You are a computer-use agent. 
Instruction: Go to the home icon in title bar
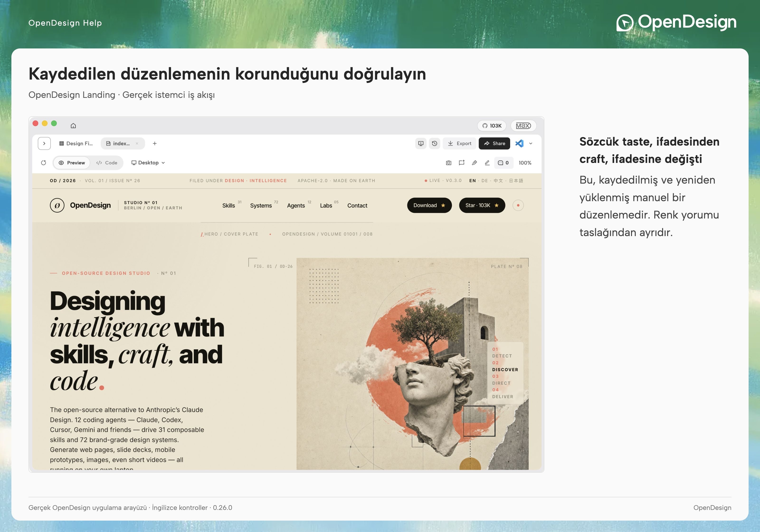tap(73, 125)
